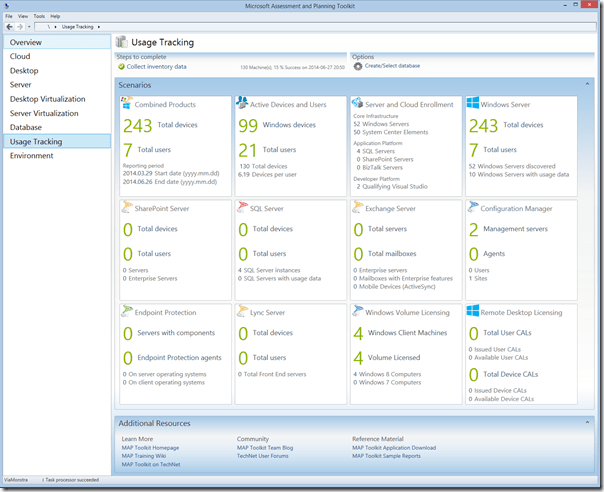Click the Server and Cloud Enrollment icon
604x492 pixels.
(358, 104)
